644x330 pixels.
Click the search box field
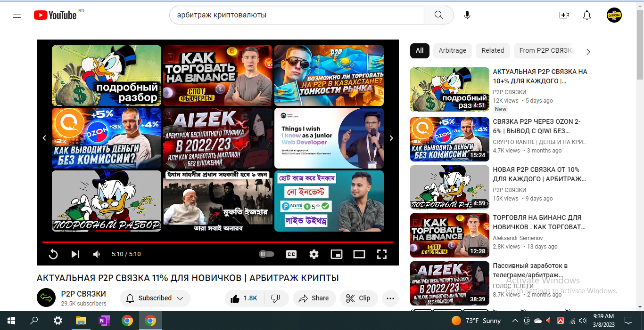tap(297, 15)
